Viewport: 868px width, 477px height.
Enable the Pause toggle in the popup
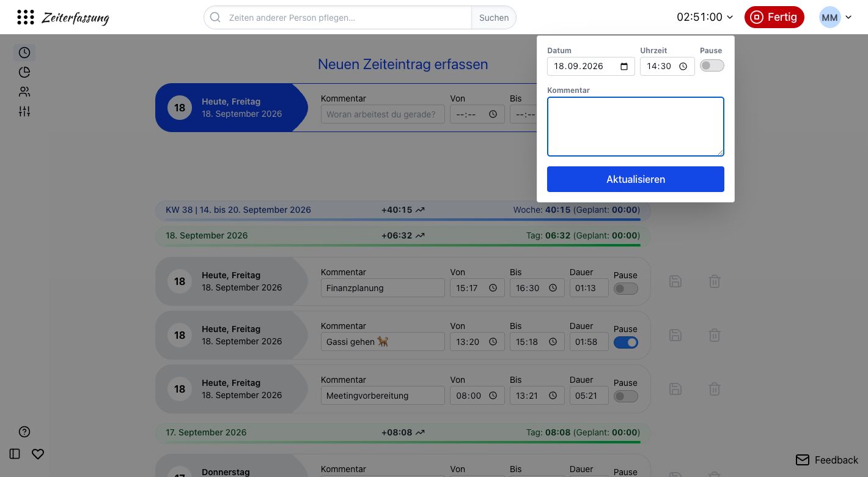(712, 65)
